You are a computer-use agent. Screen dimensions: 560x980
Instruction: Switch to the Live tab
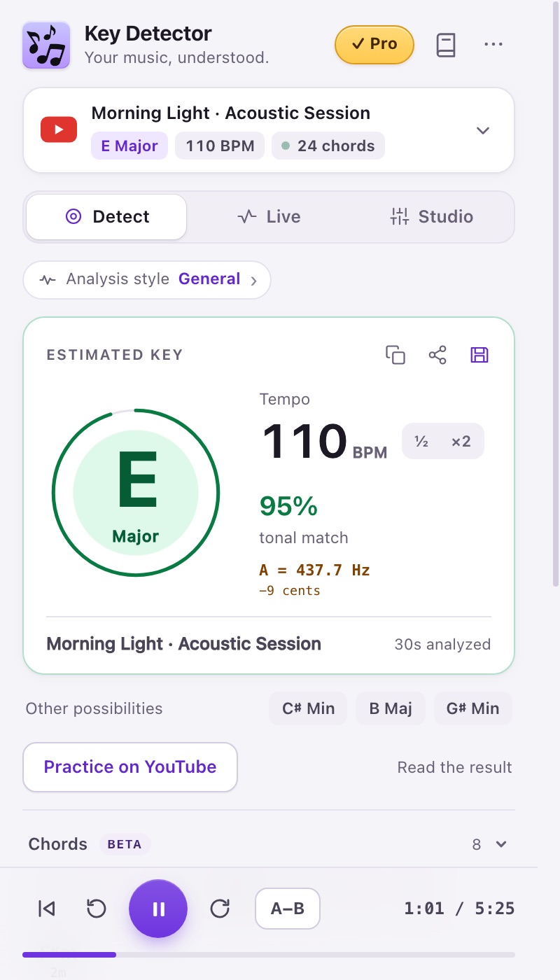269,217
